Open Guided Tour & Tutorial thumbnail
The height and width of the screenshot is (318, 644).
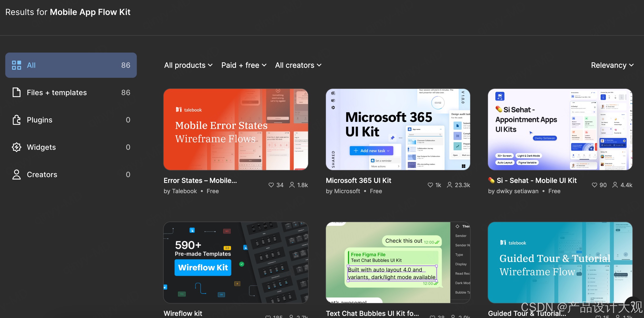pos(560,262)
